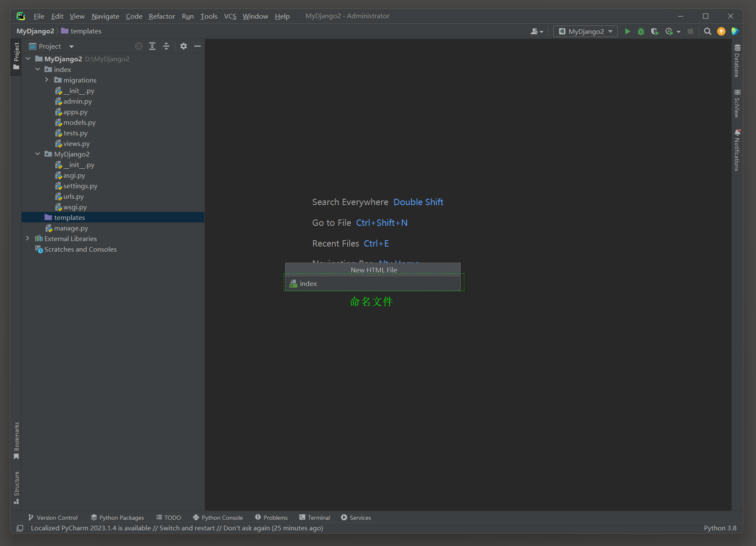
Task: Open the profiler run icon
Action: [x=669, y=31]
